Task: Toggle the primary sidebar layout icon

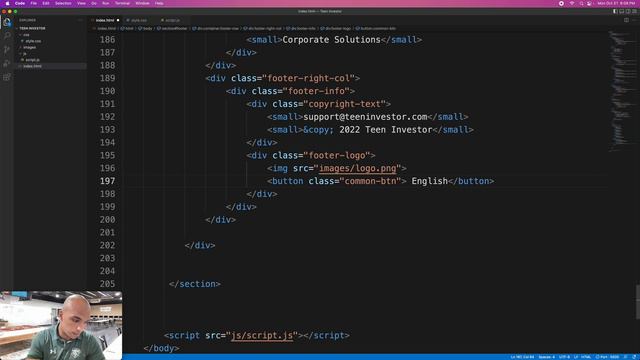Action: (615, 11)
